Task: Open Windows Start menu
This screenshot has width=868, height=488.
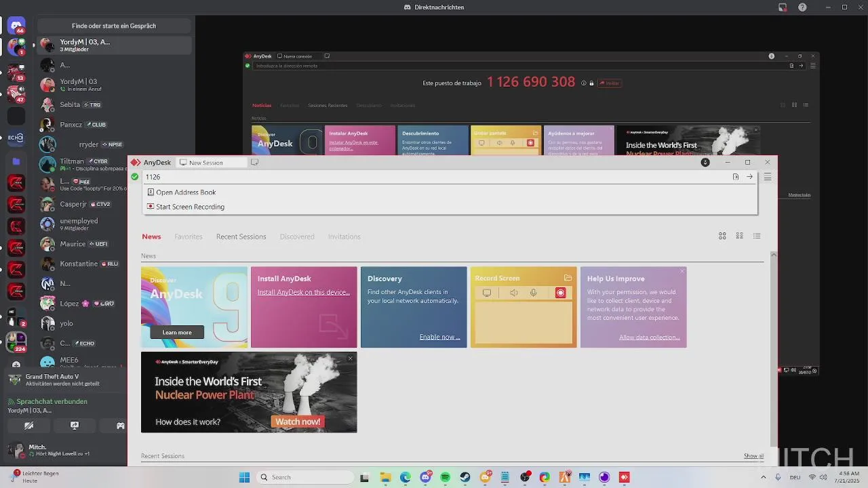Action: click(244, 477)
